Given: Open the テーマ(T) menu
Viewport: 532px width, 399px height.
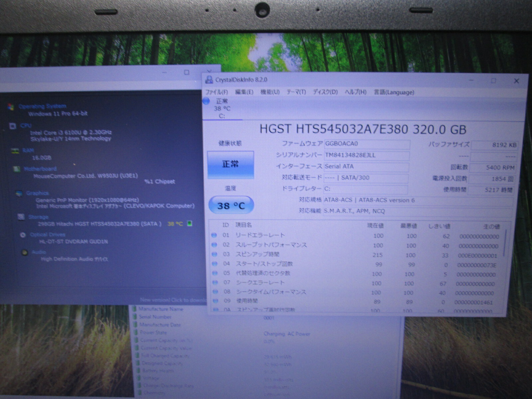Looking at the screenshot, I should coord(296,92).
